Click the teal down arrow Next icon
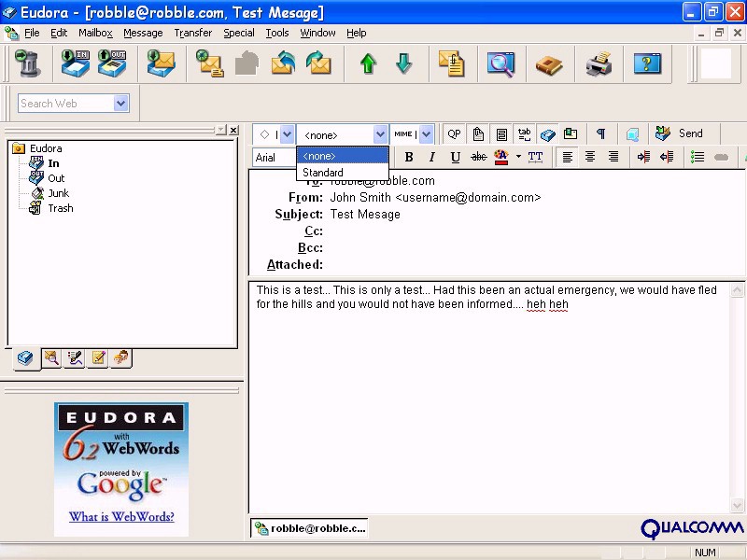747x560 pixels. point(404,63)
